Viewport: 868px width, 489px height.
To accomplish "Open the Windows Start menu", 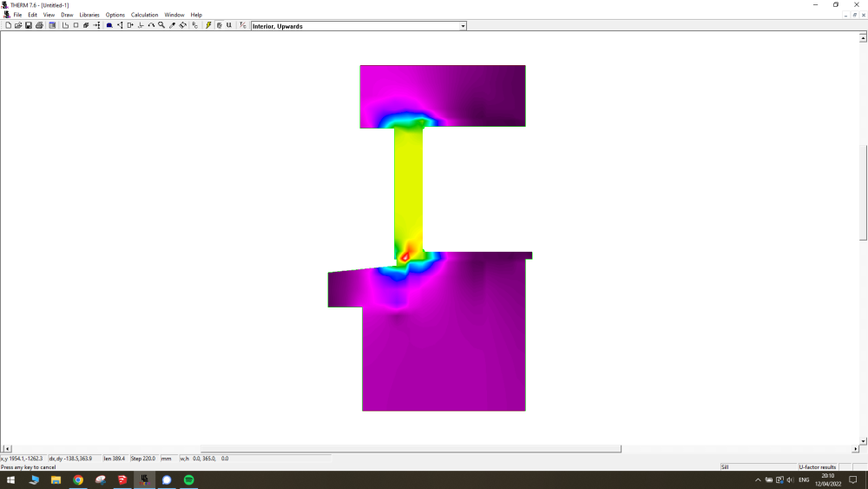I will [x=10, y=480].
